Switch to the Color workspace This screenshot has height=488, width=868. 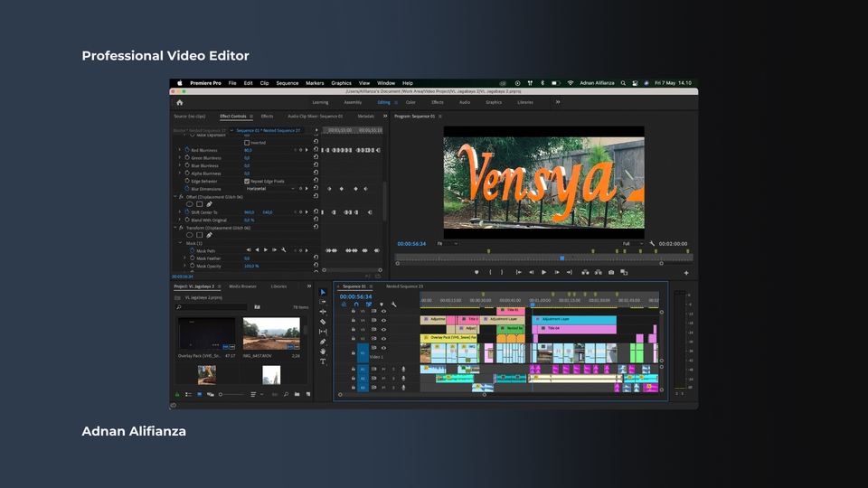point(410,102)
